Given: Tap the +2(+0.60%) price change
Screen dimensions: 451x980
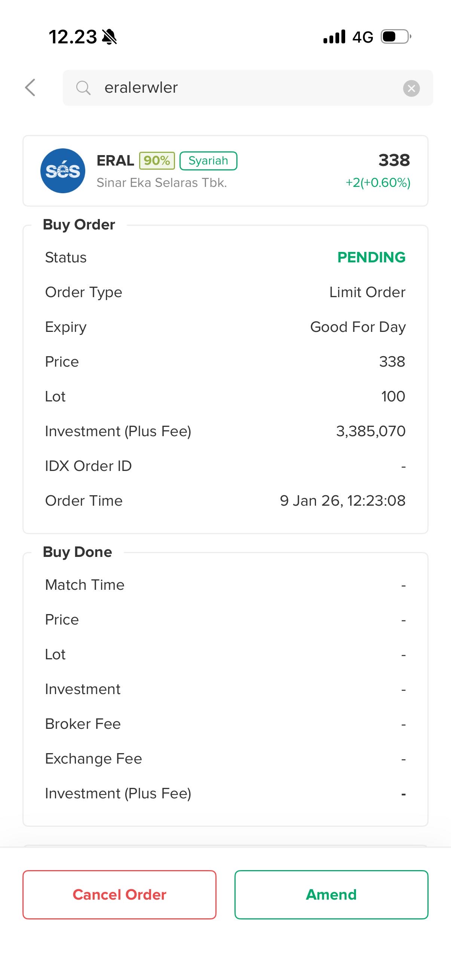Looking at the screenshot, I should (x=378, y=183).
